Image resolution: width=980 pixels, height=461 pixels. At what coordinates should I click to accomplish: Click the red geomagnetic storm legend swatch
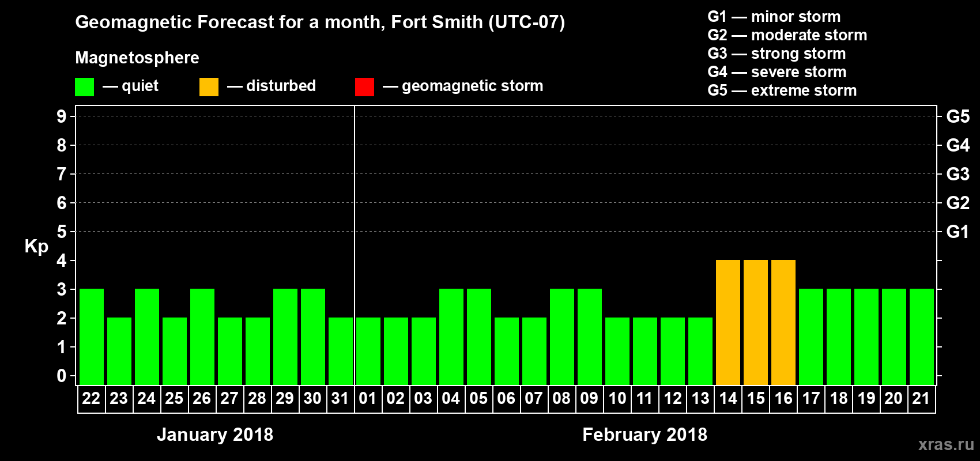(x=365, y=87)
